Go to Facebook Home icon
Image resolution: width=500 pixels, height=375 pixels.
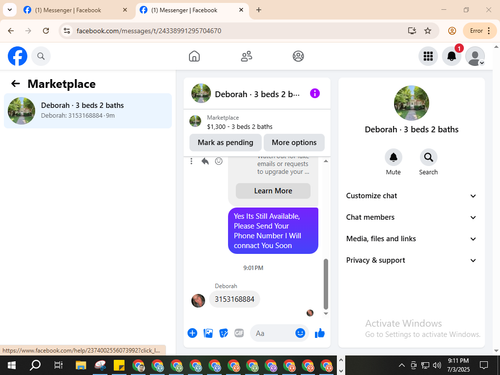[x=194, y=56]
